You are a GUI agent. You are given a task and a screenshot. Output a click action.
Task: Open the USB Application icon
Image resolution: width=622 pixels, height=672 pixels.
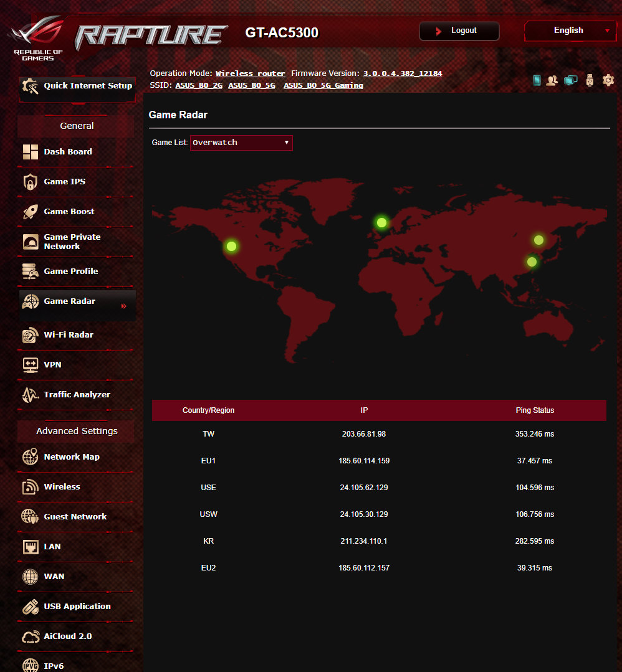[x=30, y=607]
